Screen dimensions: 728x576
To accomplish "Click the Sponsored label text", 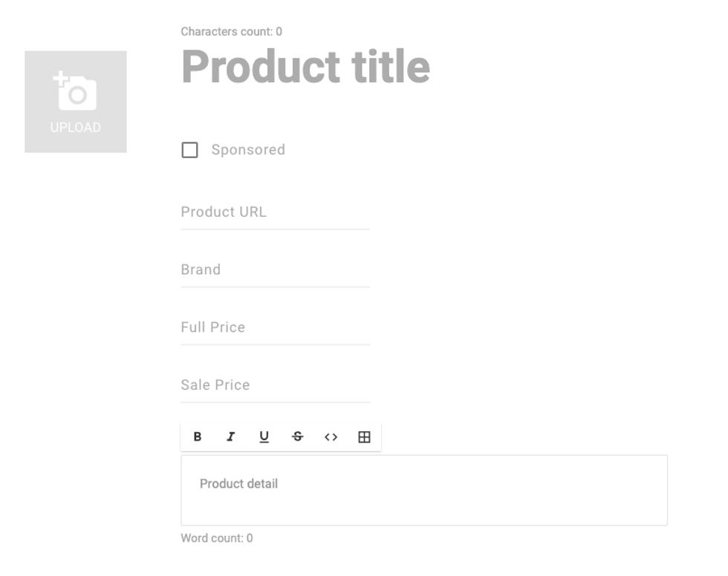I will point(248,150).
